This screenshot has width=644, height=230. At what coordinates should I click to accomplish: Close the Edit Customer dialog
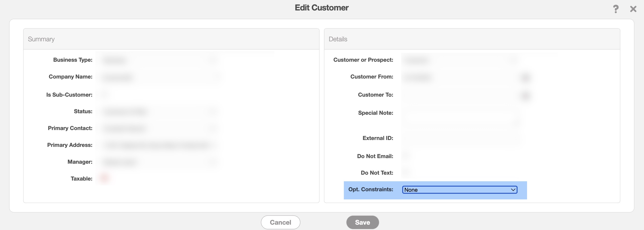point(633,9)
